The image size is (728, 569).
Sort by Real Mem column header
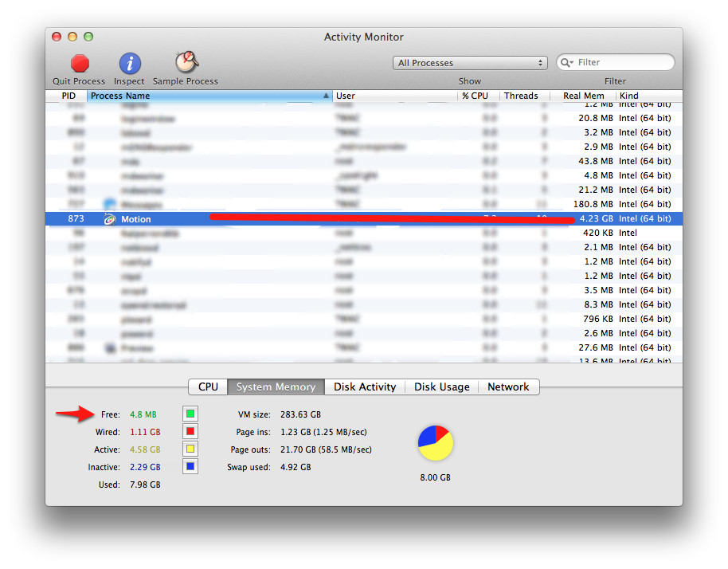click(x=583, y=96)
